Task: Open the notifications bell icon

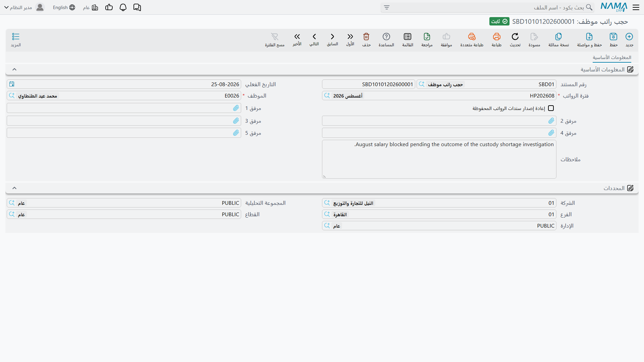Action: click(x=123, y=7)
